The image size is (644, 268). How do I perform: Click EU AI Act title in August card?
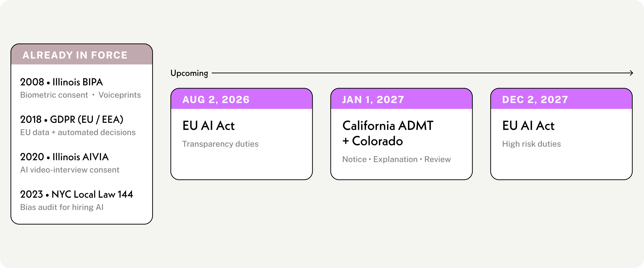(x=209, y=126)
